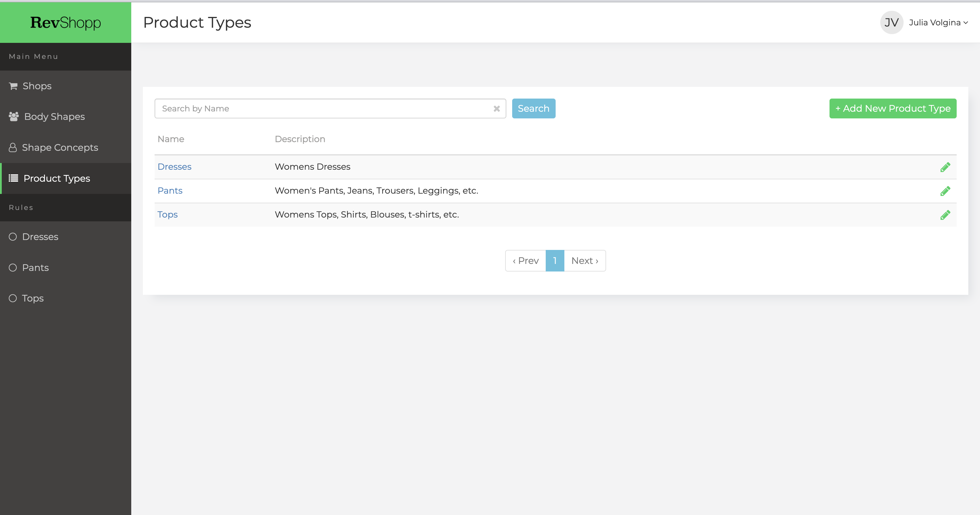Click the JV user avatar
This screenshot has height=515, width=980.
pos(891,22)
